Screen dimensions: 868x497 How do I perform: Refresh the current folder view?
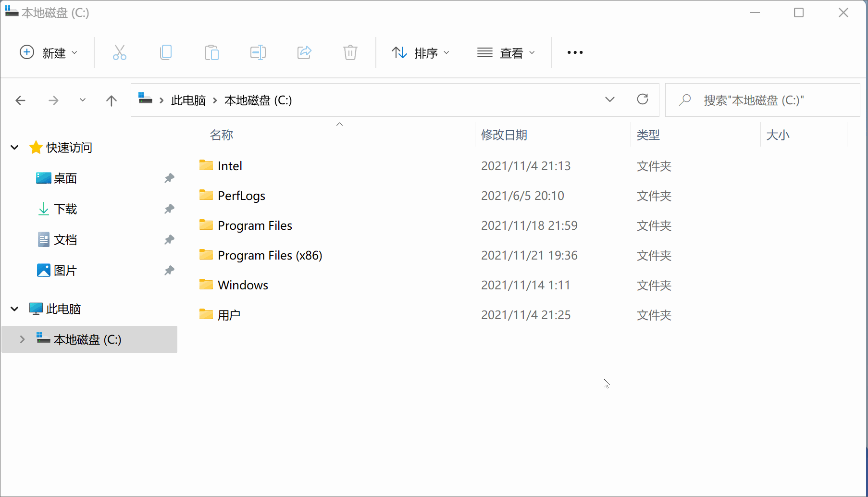coord(643,99)
